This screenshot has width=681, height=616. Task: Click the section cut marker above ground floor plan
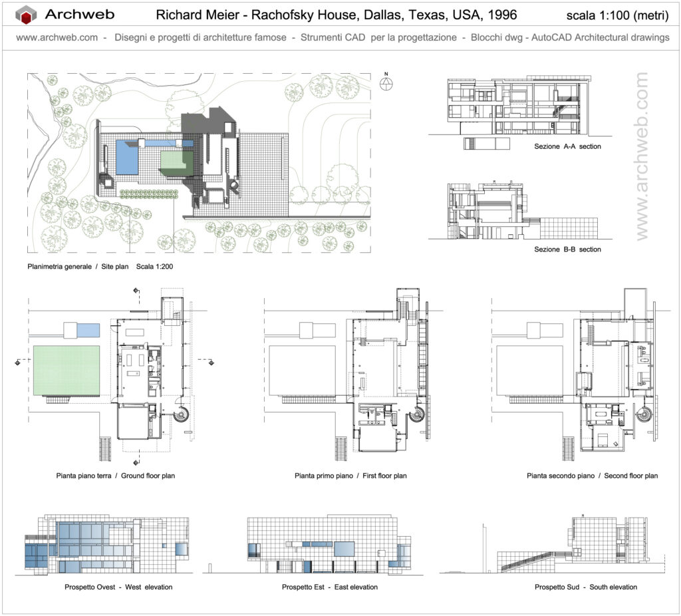[x=136, y=291]
